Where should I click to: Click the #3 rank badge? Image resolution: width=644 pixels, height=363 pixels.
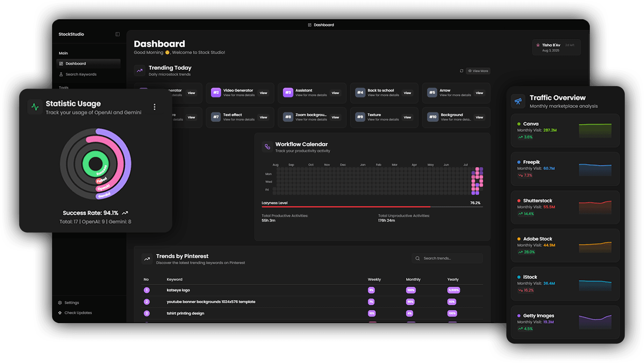288,93
